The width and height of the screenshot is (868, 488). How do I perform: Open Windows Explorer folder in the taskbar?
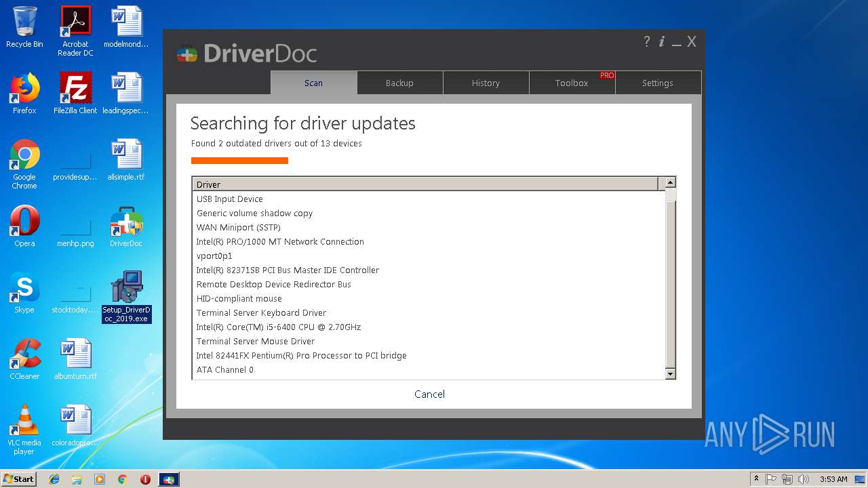(77, 479)
